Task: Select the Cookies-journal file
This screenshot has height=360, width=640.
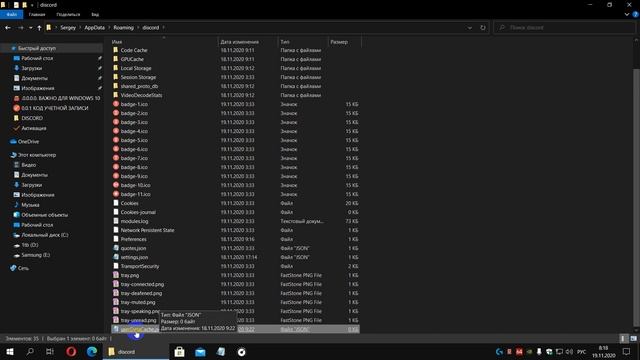Action: tap(138, 212)
